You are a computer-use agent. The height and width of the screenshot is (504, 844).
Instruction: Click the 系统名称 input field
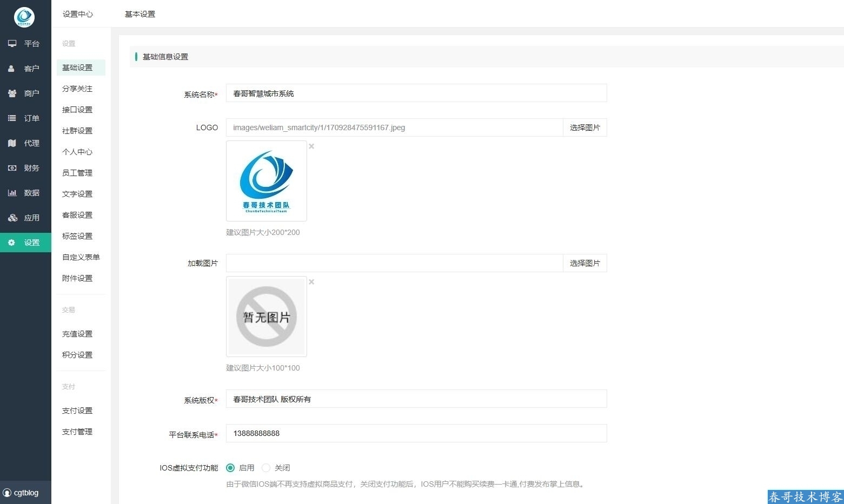pos(416,93)
